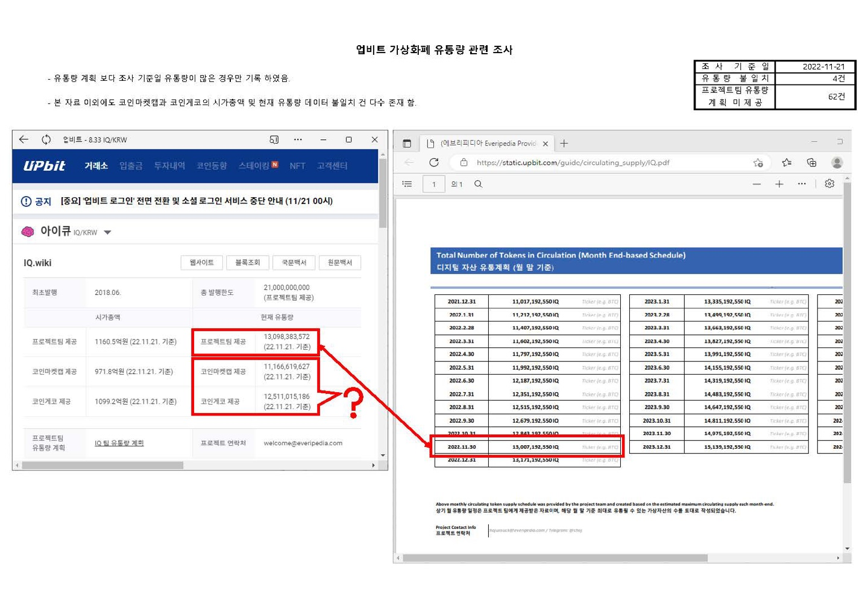The image size is (868, 608).
Task: Select the NFT menu tab
Action: pos(297,166)
